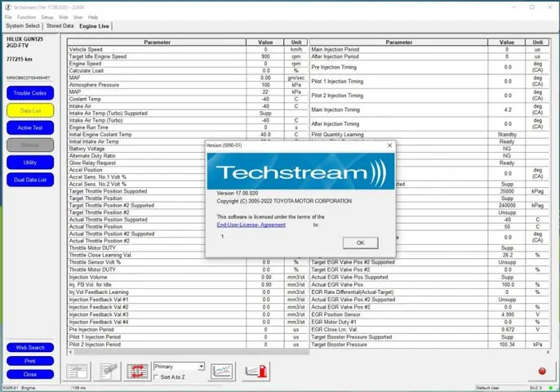Click the graph display icon
This screenshot has width=560, height=392.
tap(221, 372)
